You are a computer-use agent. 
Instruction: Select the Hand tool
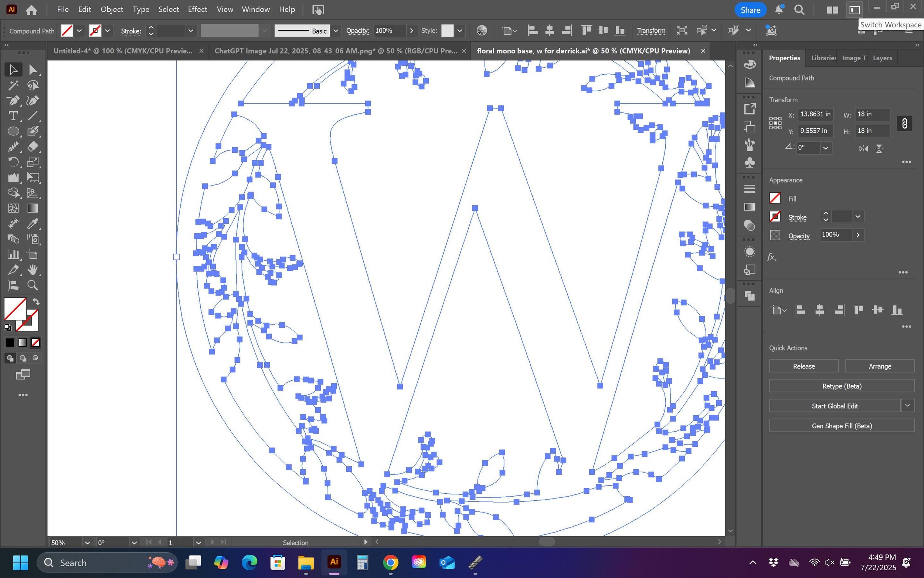(x=33, y=270)
